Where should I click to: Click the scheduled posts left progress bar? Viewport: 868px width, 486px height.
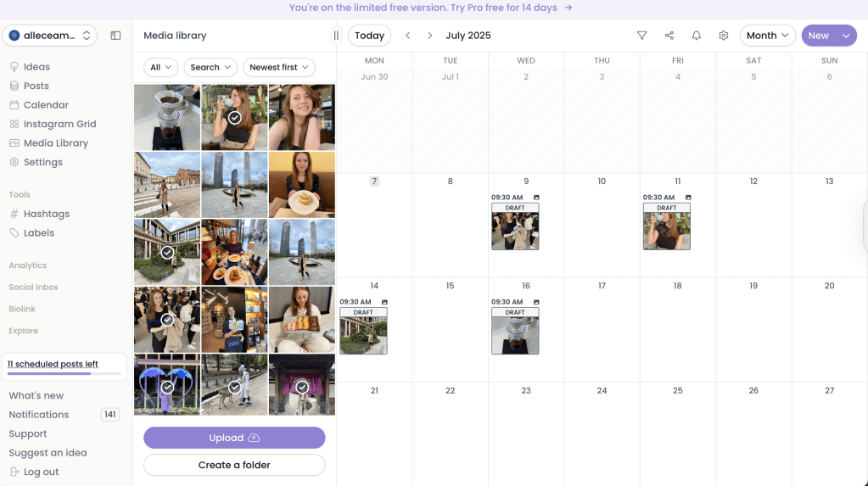(64, 374)
